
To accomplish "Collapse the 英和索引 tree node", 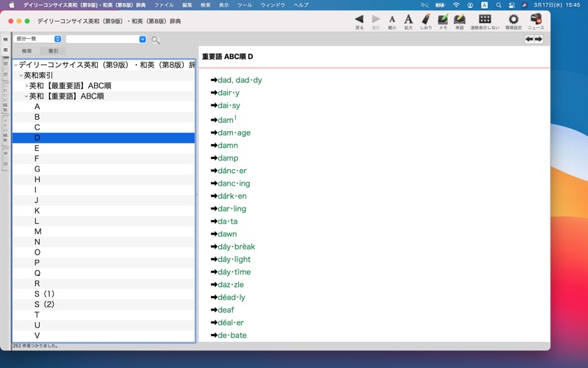I will pyautogui.click(x=21, y=76).
